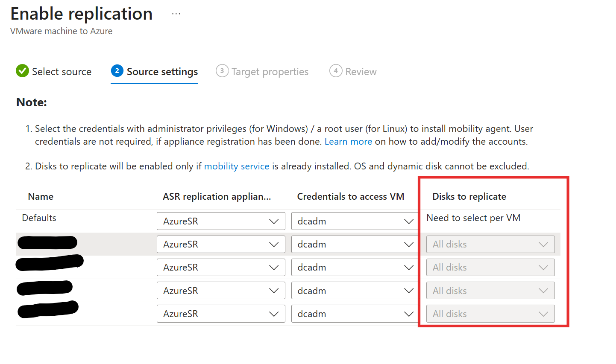Screen dimensions: 616x364
Task: Open the Source settings tab
Action: 162,72
